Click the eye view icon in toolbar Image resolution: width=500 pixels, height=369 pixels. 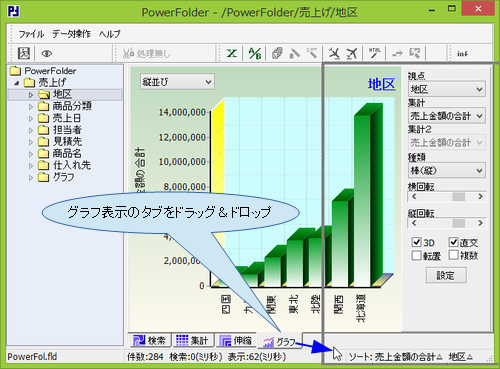(47, 53)
